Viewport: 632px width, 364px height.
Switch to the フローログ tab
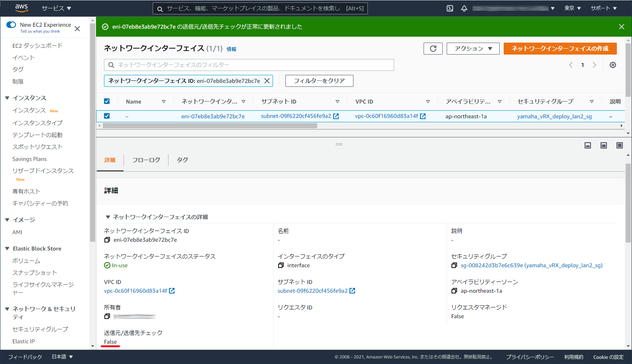click(146, 160)
